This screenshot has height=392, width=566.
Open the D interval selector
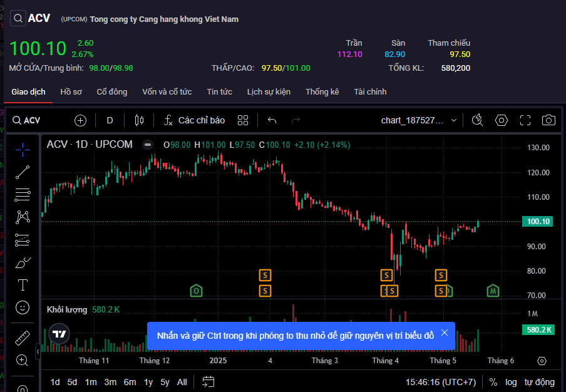110,120
